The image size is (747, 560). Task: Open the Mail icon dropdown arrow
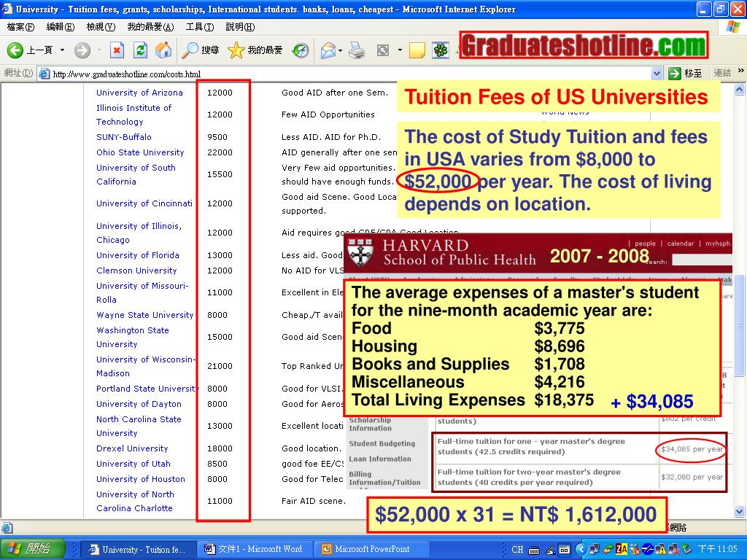tap(340, 50)
